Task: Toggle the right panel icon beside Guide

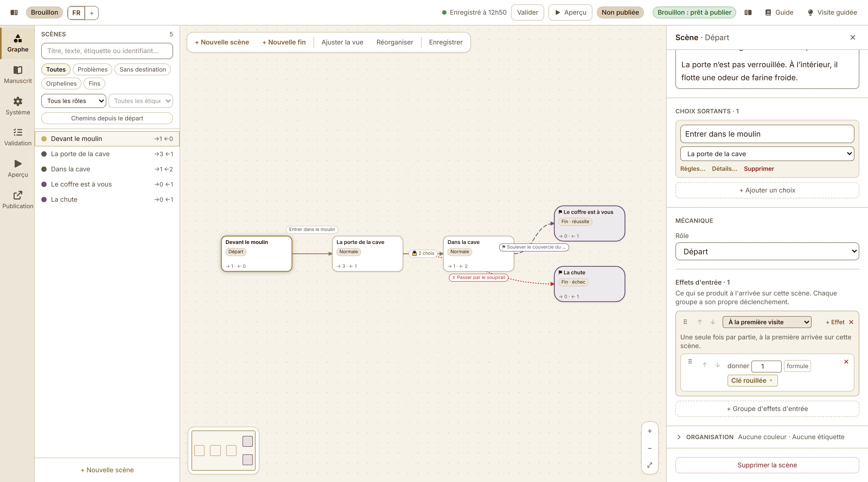Action: [748, 12]
